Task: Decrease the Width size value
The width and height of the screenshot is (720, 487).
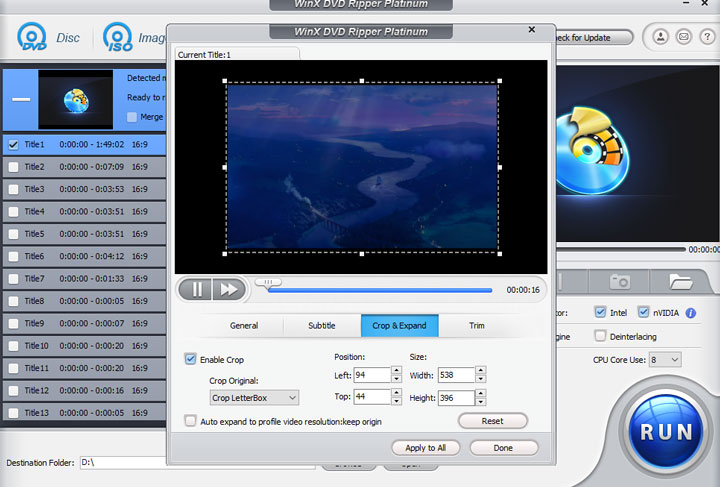Action: tap(480, 379)
